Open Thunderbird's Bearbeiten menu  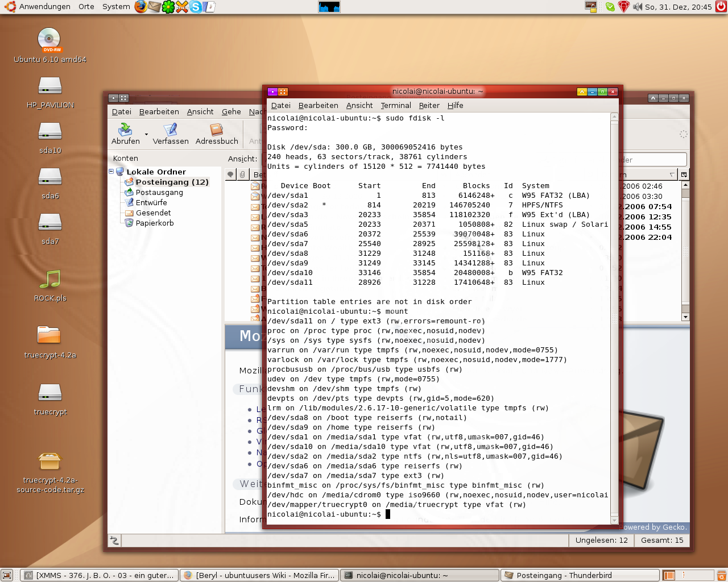pyautogui.click(x=159, y=111)
